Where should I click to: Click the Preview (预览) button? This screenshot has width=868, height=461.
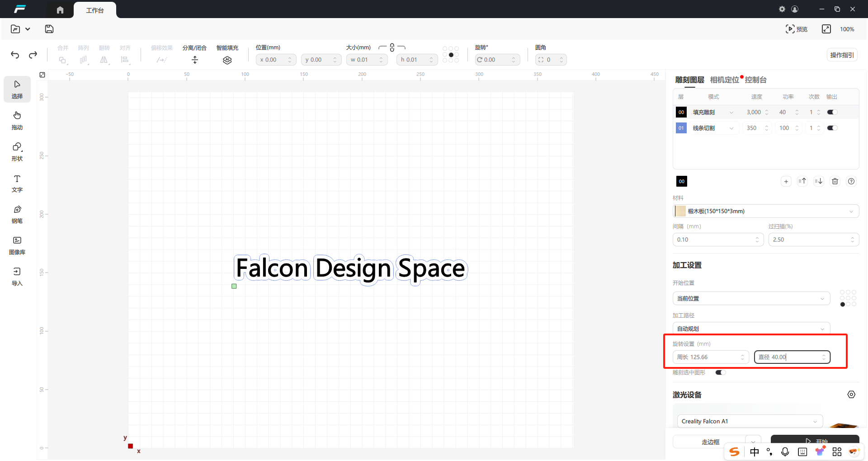coord(797,29)
